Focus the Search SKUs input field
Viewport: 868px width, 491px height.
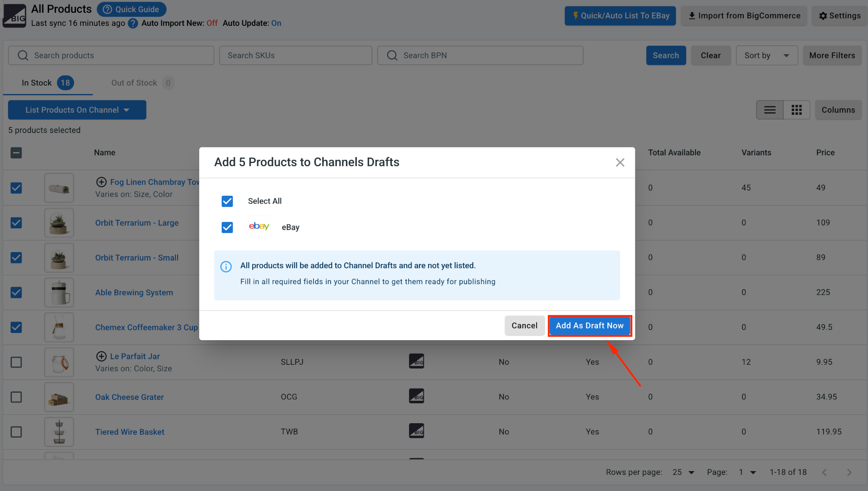tap(295, 55)
